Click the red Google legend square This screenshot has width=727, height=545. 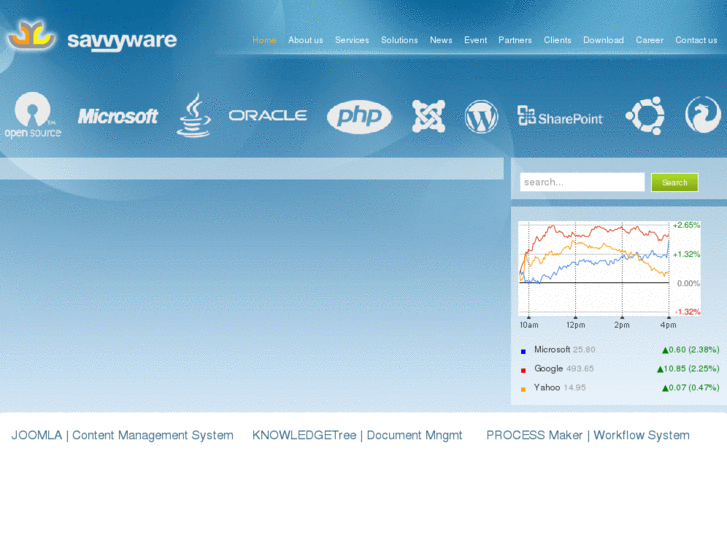(x=523, y=371)
